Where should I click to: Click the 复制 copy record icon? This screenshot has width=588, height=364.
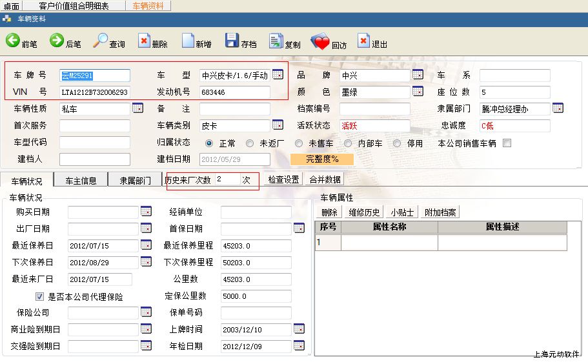(x=276, y=41)
